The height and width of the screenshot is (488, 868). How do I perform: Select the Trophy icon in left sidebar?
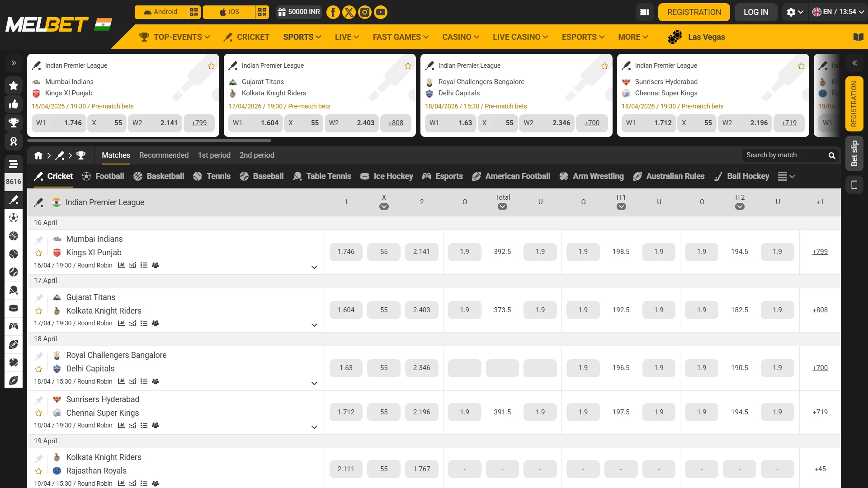tap(14, 123)
